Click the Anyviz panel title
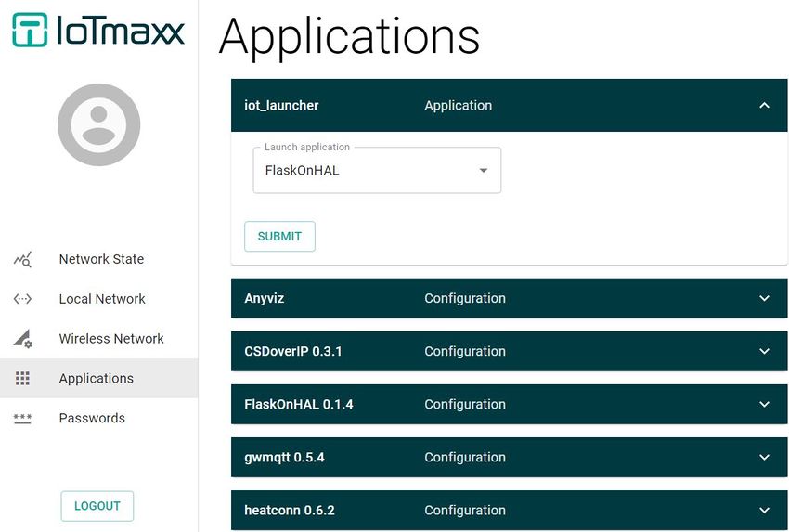 [265, 298]
